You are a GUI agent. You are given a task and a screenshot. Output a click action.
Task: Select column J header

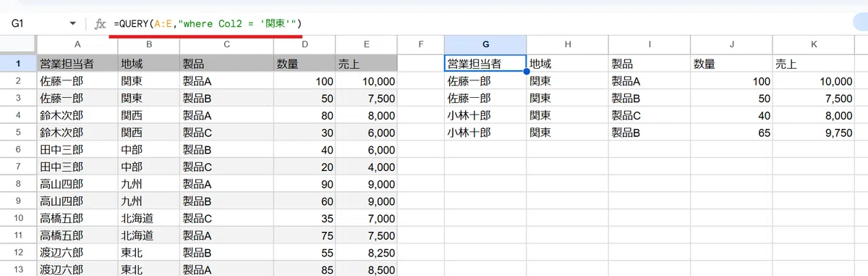tap(731, 44)
